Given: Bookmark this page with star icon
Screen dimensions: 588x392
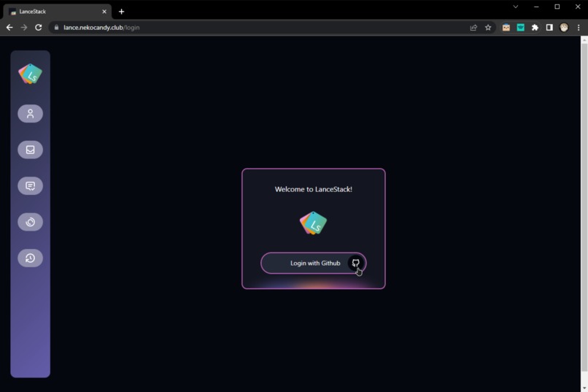Looking at the screenshot, I should [x=488, y=28].
